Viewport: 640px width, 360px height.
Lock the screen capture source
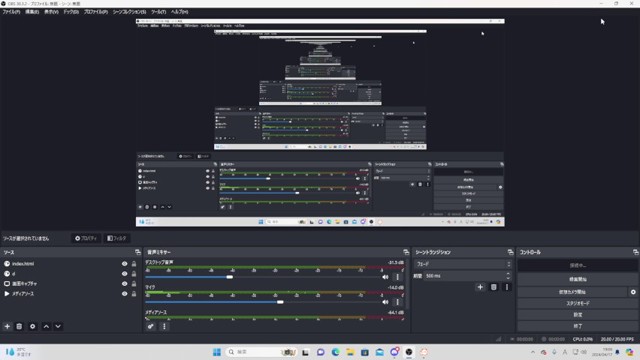click(x=133, y=284)
